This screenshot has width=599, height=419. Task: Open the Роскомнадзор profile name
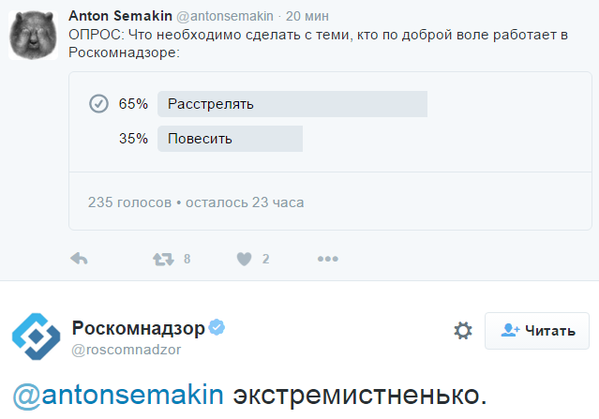coord(138,328)
